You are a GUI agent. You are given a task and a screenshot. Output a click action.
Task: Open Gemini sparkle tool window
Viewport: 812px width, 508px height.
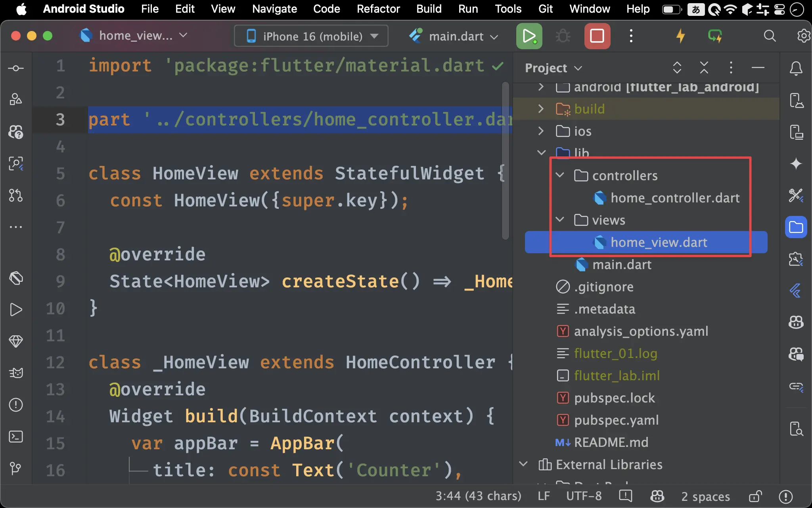(796, 164)
